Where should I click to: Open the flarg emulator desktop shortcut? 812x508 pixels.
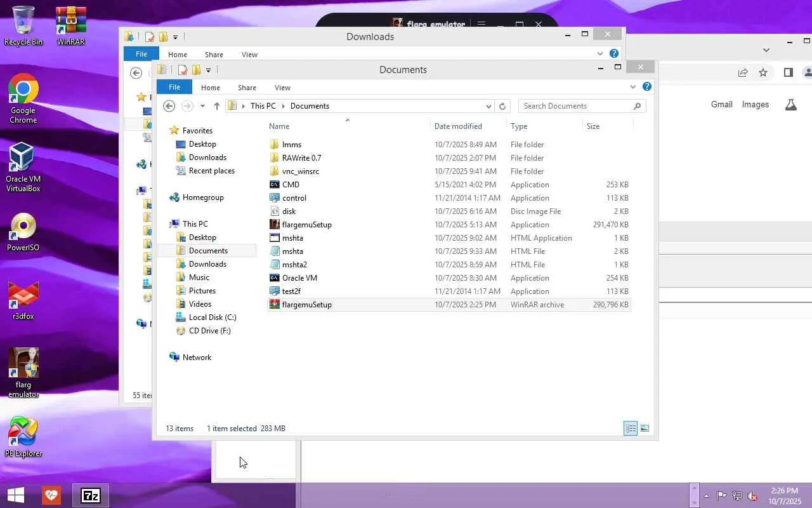coord(23,373)
